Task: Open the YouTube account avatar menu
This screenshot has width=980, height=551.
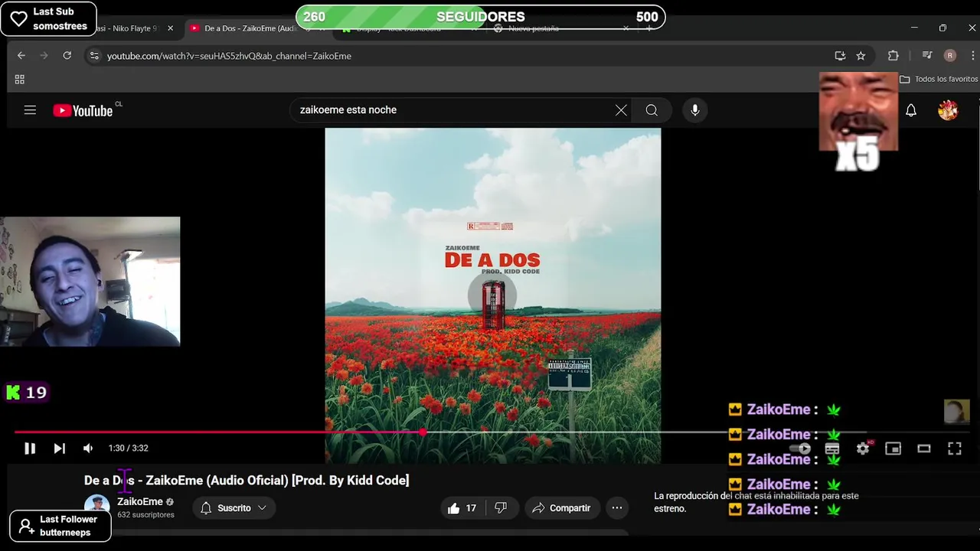Action: click(948, 110)
